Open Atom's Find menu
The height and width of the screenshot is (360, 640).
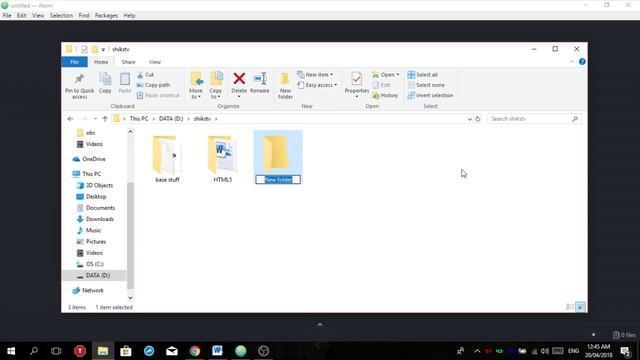tap(84, 16)
